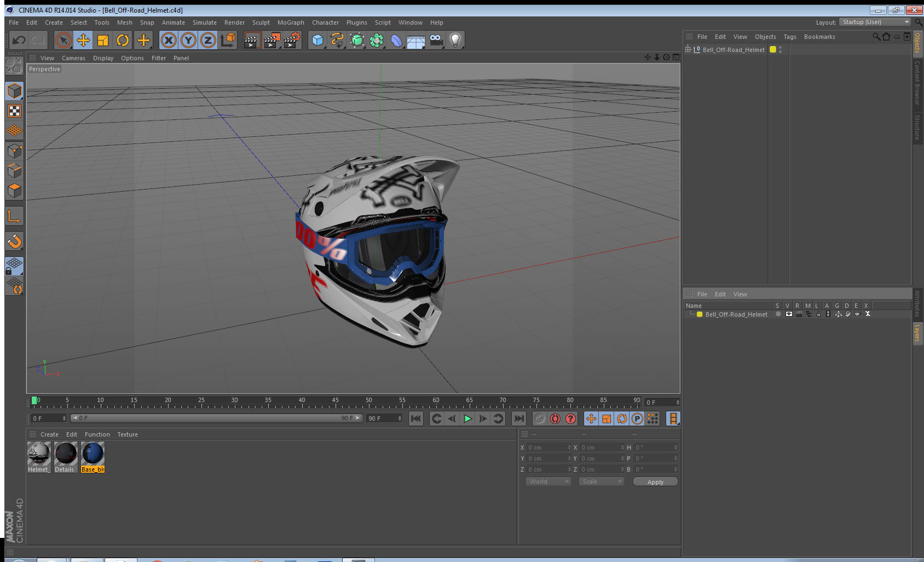Select Points mode in left toolbar

click(14, 151)
